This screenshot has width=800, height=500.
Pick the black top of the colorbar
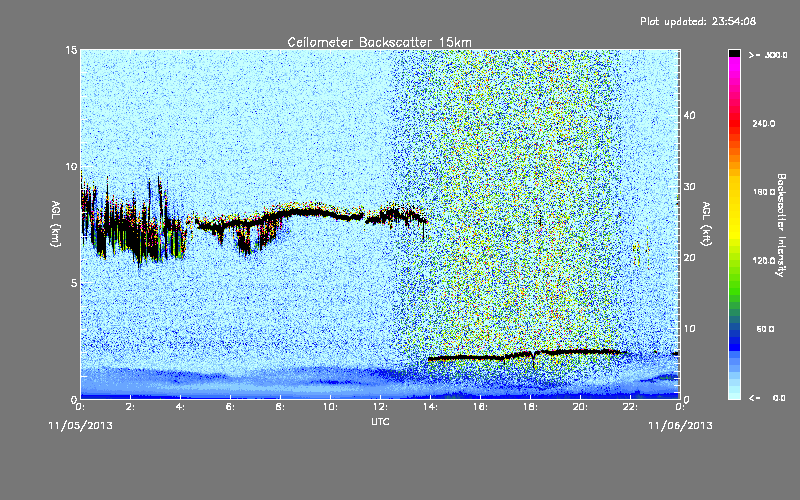[734, 53]
